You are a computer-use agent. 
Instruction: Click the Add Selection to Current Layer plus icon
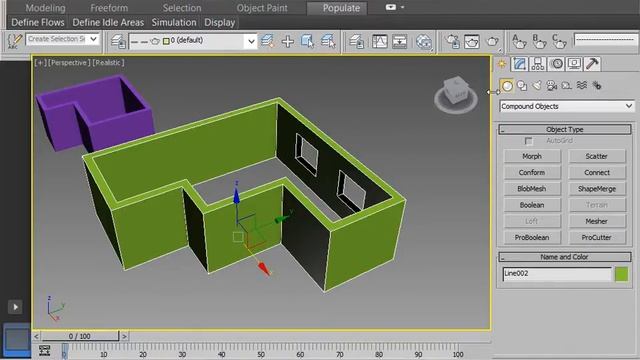288,41
